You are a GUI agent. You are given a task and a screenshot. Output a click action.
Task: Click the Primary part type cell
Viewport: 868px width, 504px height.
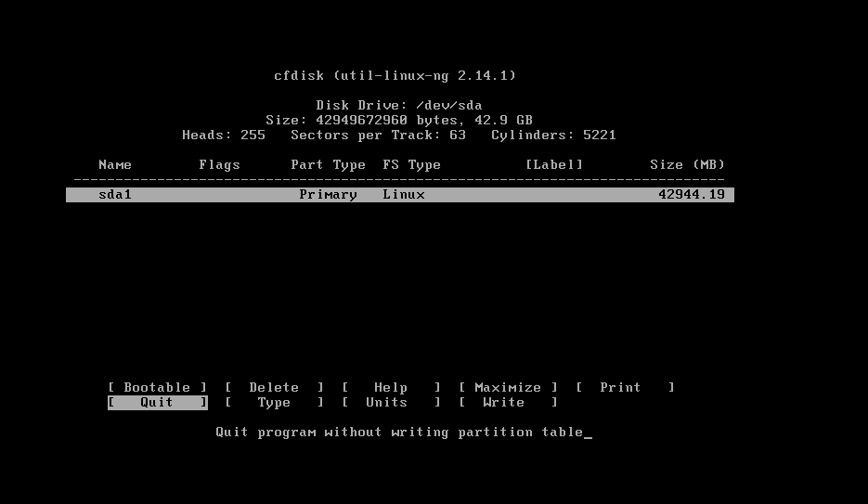point(328,195)
